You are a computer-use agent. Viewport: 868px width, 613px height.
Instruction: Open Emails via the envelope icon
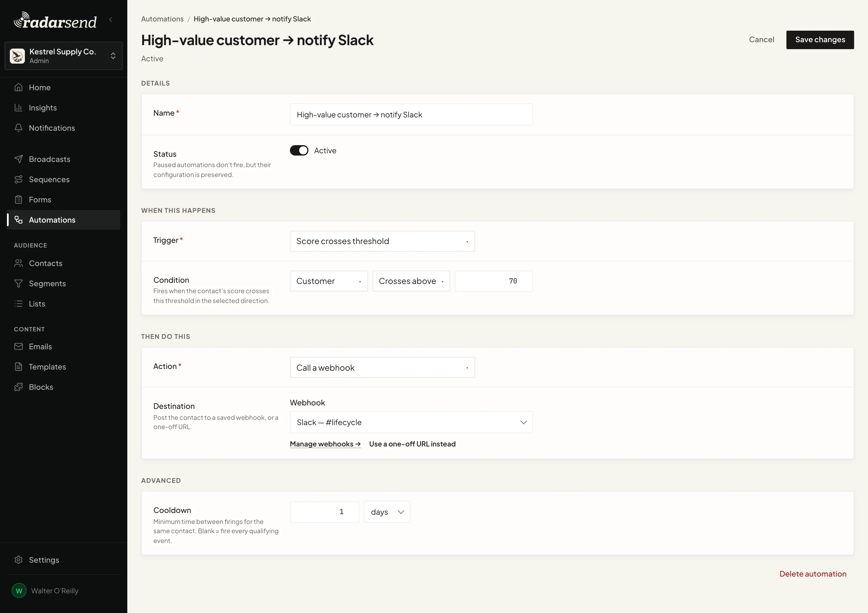tap(19, 346)
